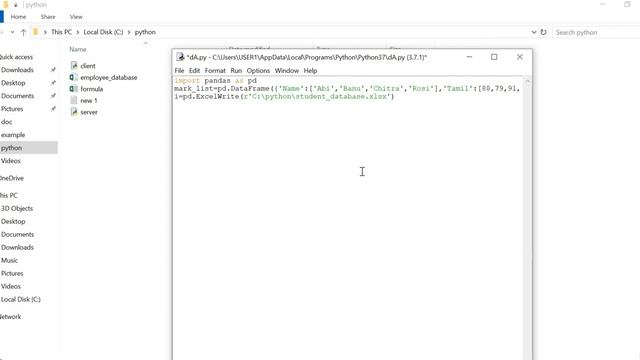Screen dimensions: 640x360
Task: Switch to Share tab in File Explorer
Action: coord(48,17)
